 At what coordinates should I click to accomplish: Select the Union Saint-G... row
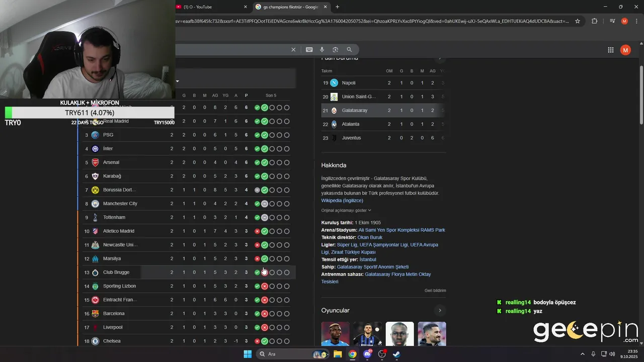[383, 97]
